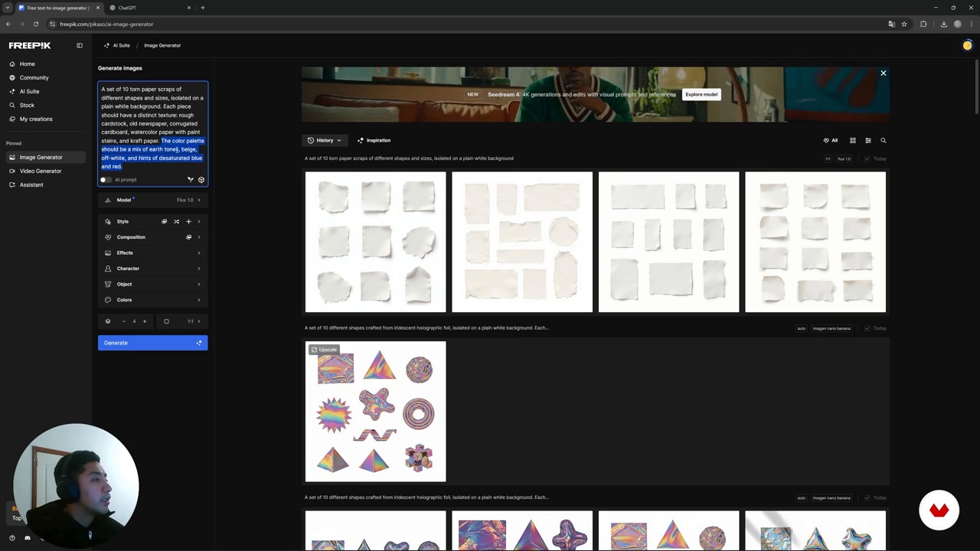This screenshot has width=980, height=551.
Task: Open the red chat bubble widget
Action: click(939, 510)
